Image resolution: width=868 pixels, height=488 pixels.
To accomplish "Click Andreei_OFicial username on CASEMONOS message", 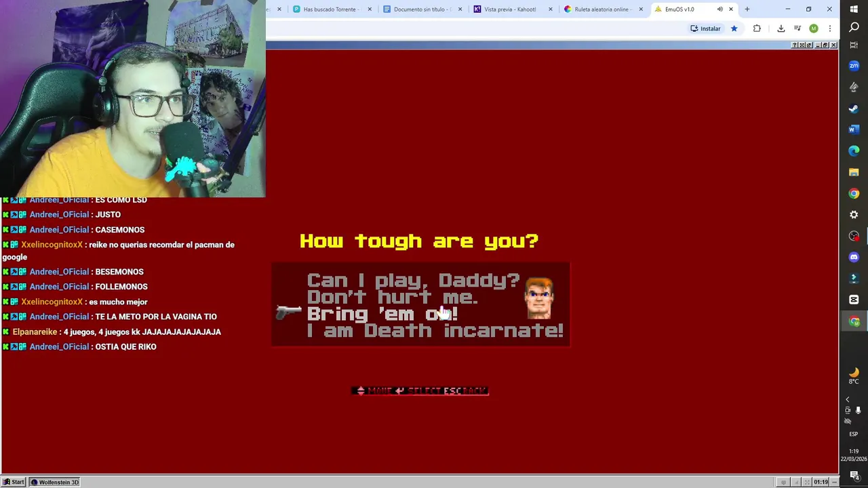I will (59, 230).
